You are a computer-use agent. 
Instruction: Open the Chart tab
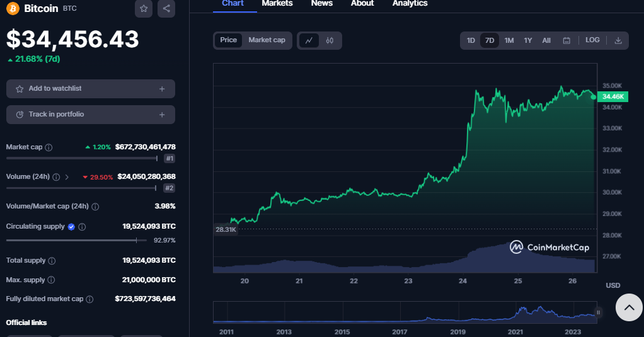(233, 4)
